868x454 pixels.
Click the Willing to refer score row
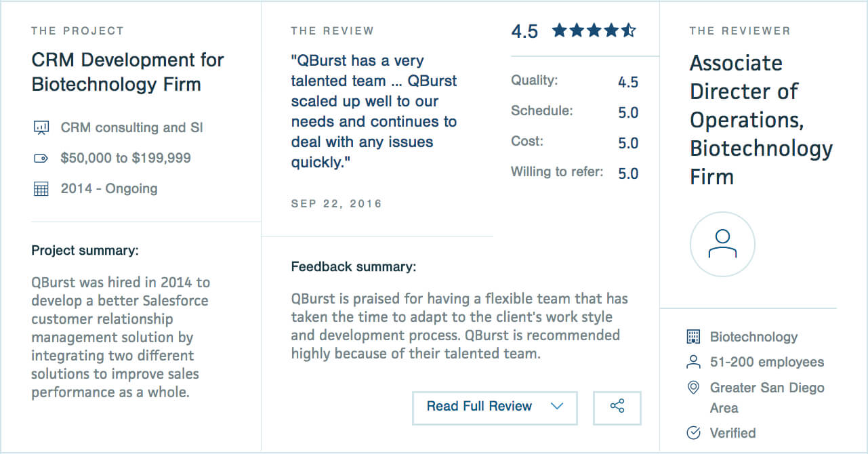pyautogui.click(x=575, y=173)
